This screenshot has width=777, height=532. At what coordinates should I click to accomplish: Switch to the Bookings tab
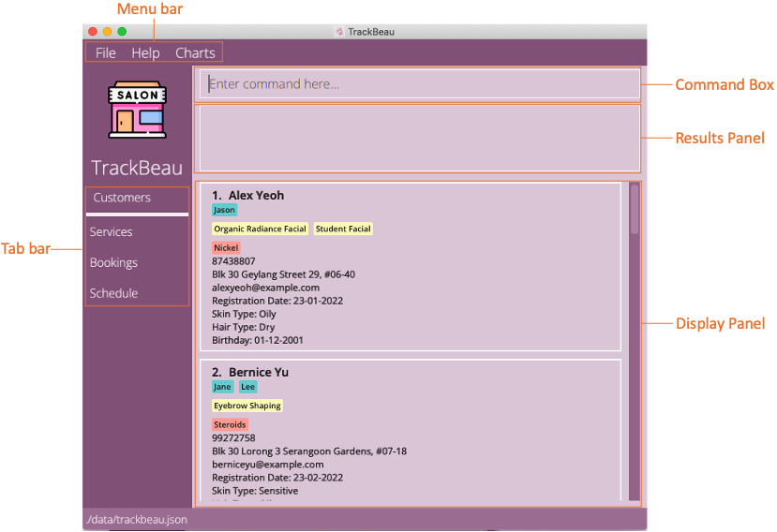[113, 262]
